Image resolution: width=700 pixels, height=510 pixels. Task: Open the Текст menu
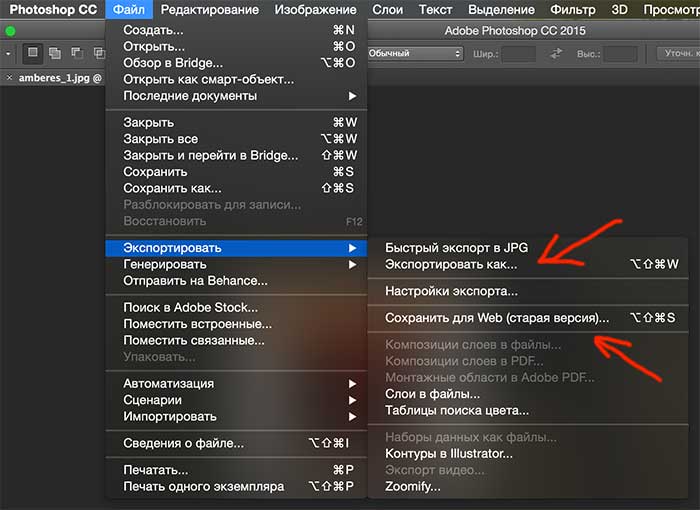(x=435, y=9)
